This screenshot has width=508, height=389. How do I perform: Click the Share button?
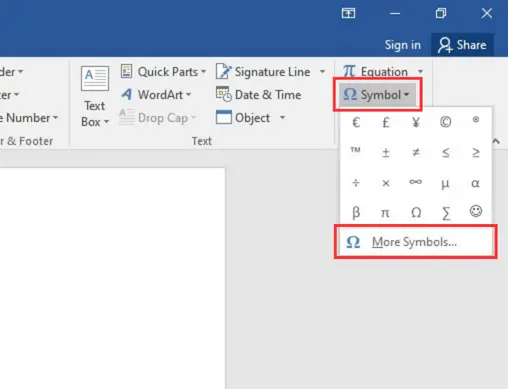pos(462,45)
